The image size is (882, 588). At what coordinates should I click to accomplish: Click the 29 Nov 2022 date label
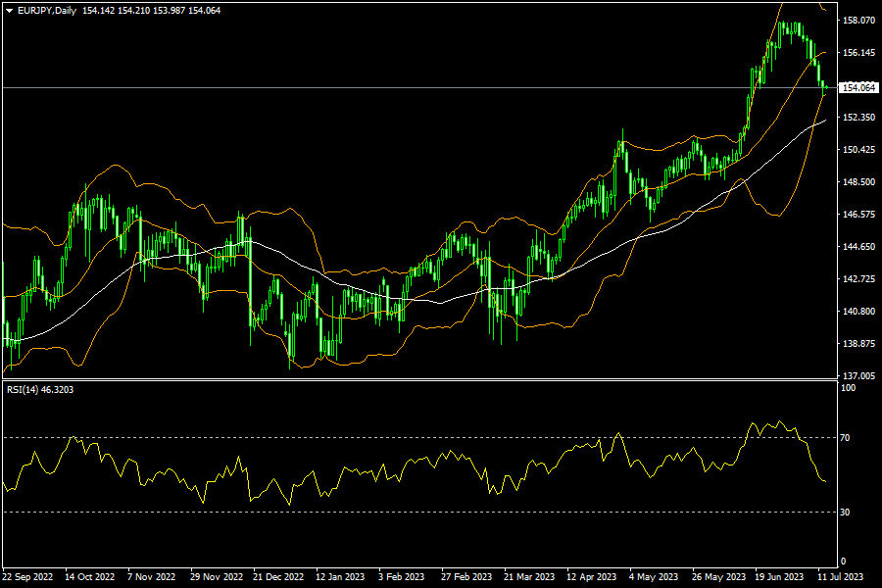tap(217, 577)
